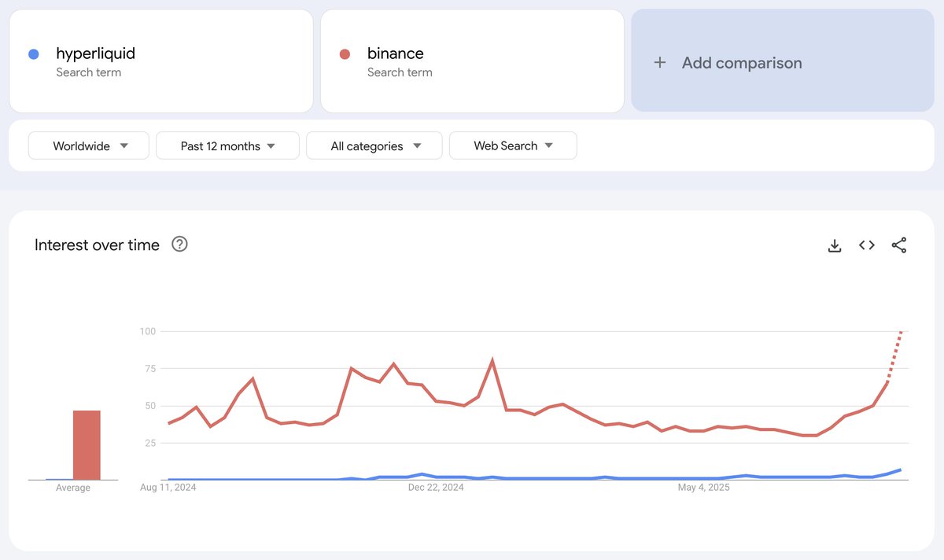The width and height of the screenshot is (944, 560).
Task: Open the Web Search type dropdown
Action: click(513, 146)
